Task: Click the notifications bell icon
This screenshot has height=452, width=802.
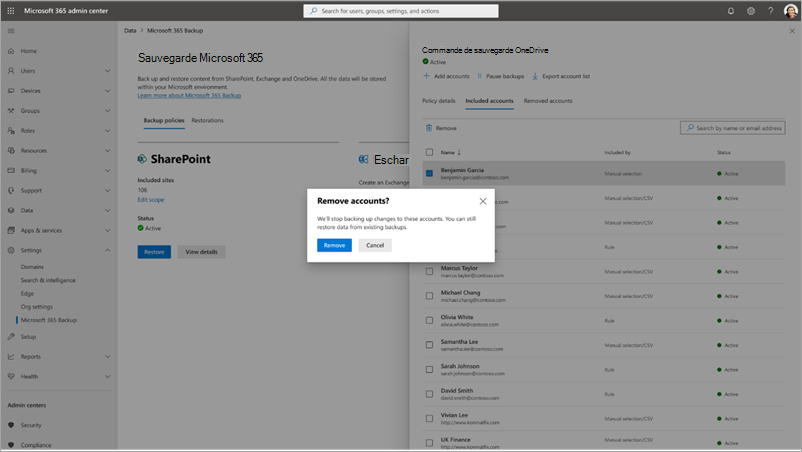Action: point(731,11)
